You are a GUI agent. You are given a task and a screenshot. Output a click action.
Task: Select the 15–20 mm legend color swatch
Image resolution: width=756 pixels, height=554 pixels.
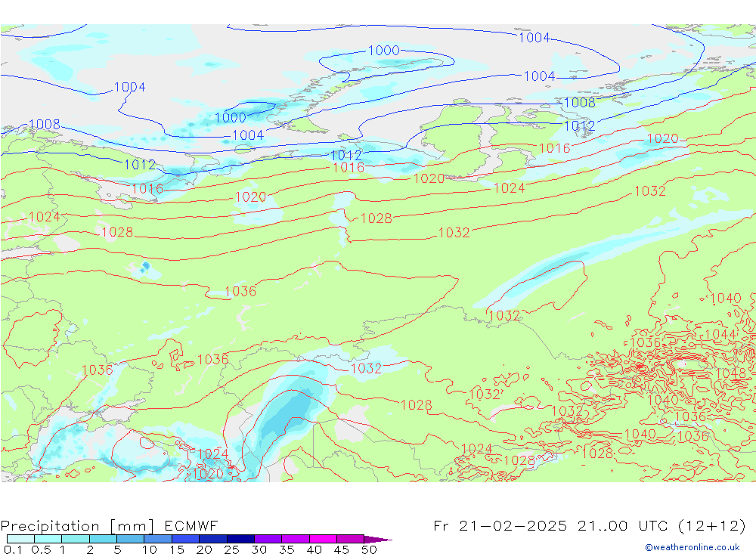[x=185, y=539]
